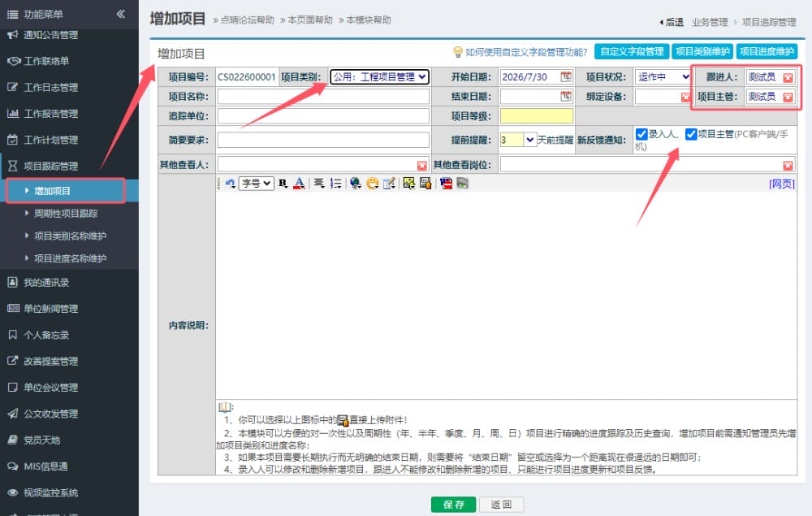The image size is (812, 516).
Task: Click the 项目名称 input field
Action: (323, 97)
